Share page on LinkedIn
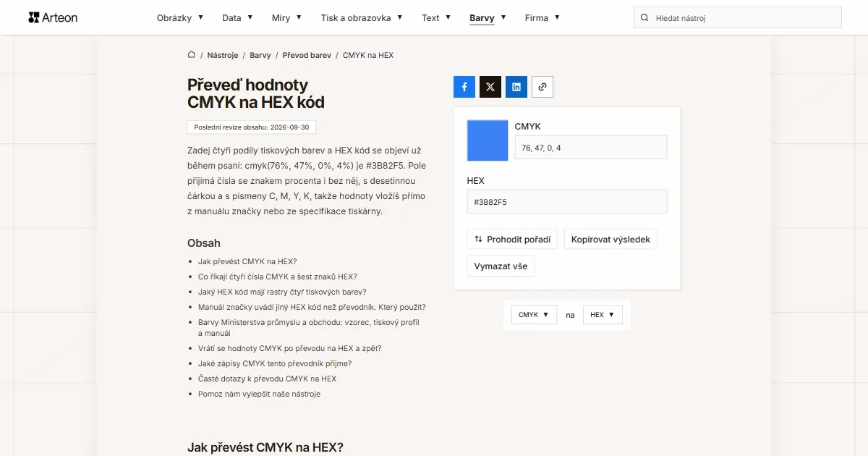Image resolution: width=868 pixels, height=456 pixels. pos(516,87)
